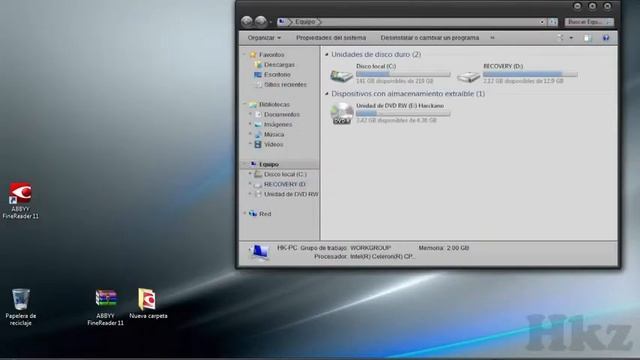
Task: Click the Música library icon
Action: 258,134
